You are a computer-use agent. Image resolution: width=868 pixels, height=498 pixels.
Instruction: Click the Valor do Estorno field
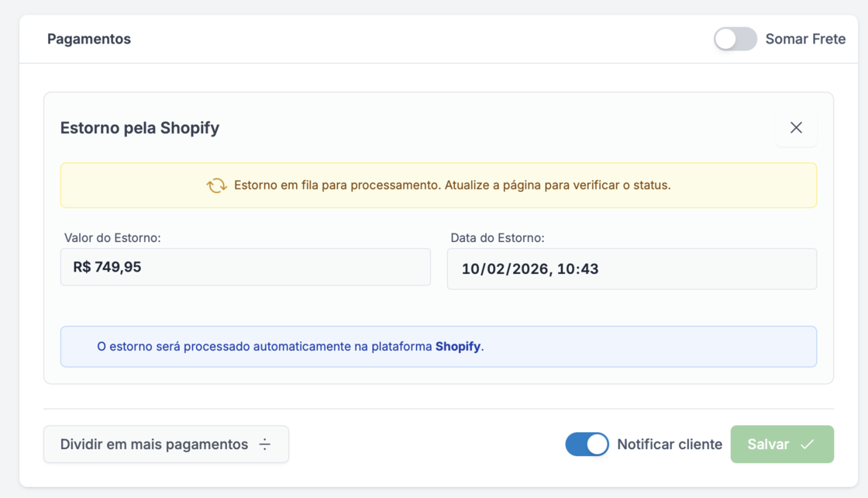pos(245,268)
